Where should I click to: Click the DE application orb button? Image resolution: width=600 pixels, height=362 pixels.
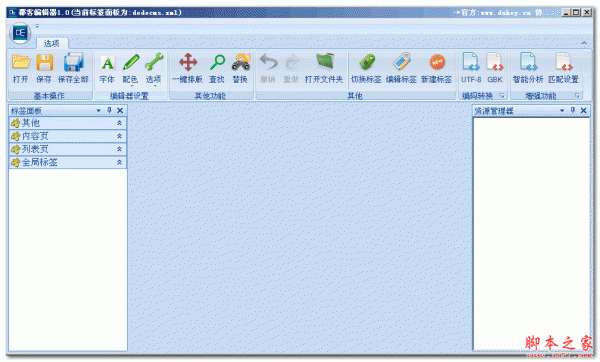click(x=20, y=33)
